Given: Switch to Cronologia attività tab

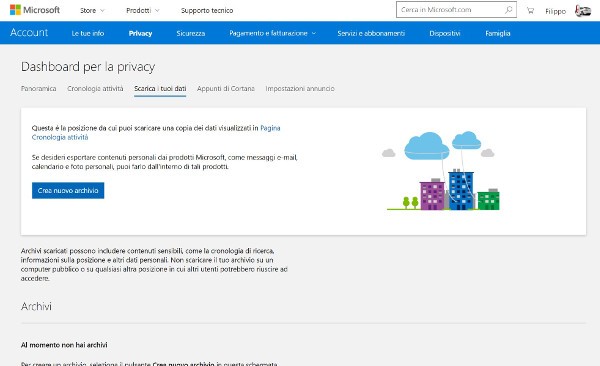Looking at the screenshot, I should click(x=95, y=88).
